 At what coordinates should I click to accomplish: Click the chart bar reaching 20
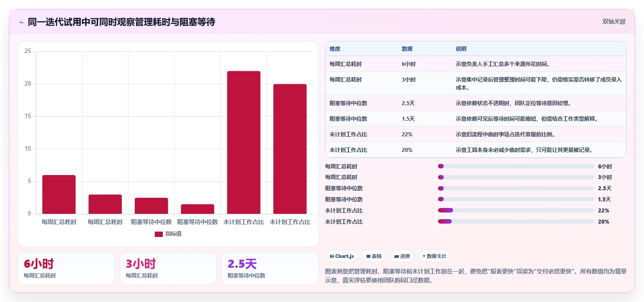(x=290, y=149)
